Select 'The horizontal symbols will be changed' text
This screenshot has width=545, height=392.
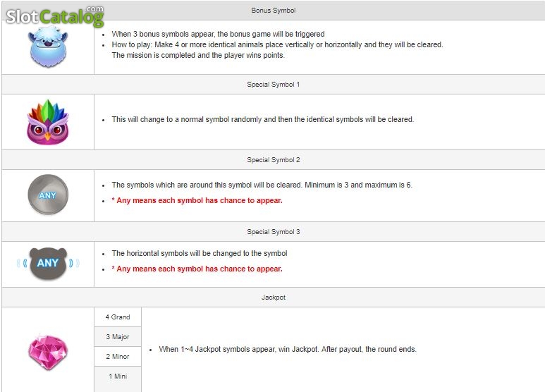tap(200, 253)
